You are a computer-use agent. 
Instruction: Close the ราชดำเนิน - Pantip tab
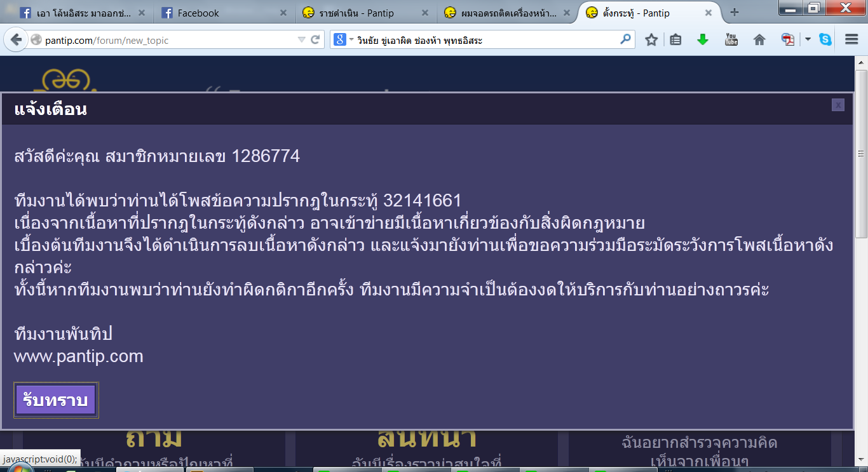[x=424, y=13]
